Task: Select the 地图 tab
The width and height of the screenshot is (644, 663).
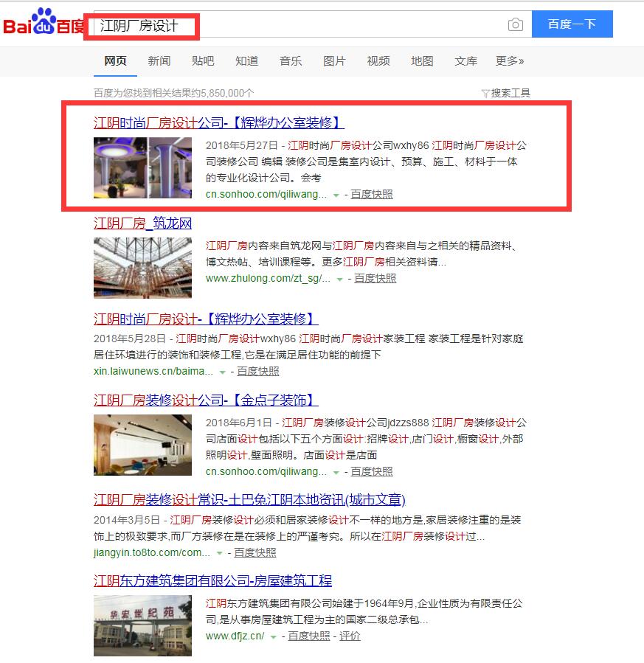Action: pyautogui.click(x=422, y=61)
